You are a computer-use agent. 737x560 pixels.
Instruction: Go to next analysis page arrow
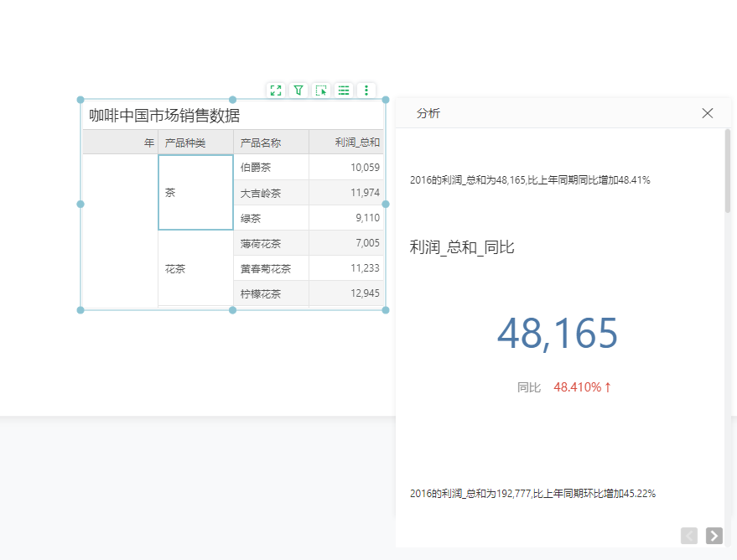click(714, 536)
